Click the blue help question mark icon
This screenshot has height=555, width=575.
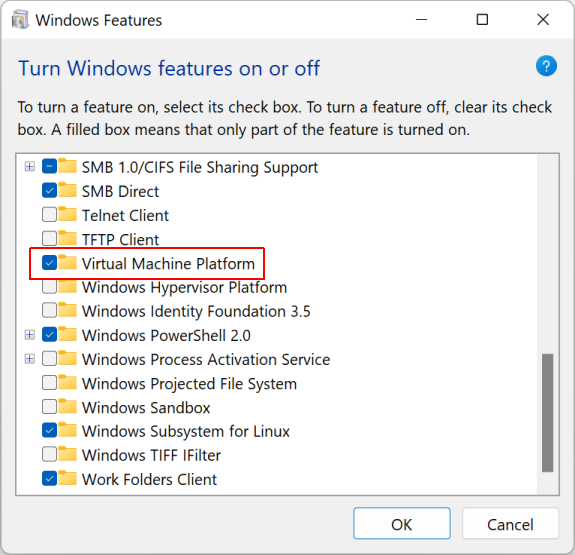[x=546, y=66]
